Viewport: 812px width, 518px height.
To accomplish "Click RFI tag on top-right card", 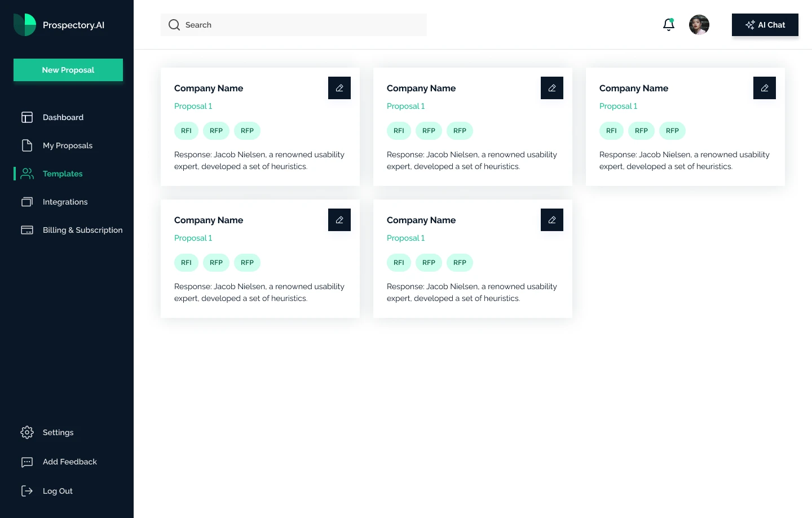I will pyautogui.click(x=611, y=131).
